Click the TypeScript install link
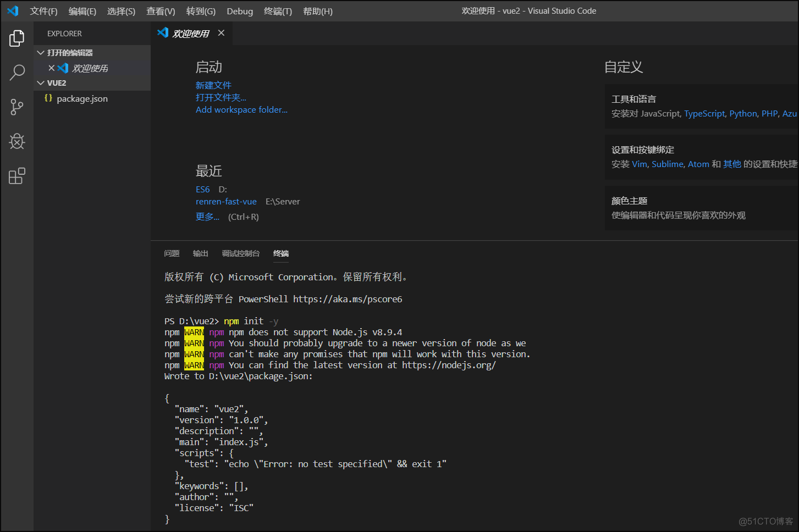Viewport: 799px width, 532px height. click(x=704, y=113)
